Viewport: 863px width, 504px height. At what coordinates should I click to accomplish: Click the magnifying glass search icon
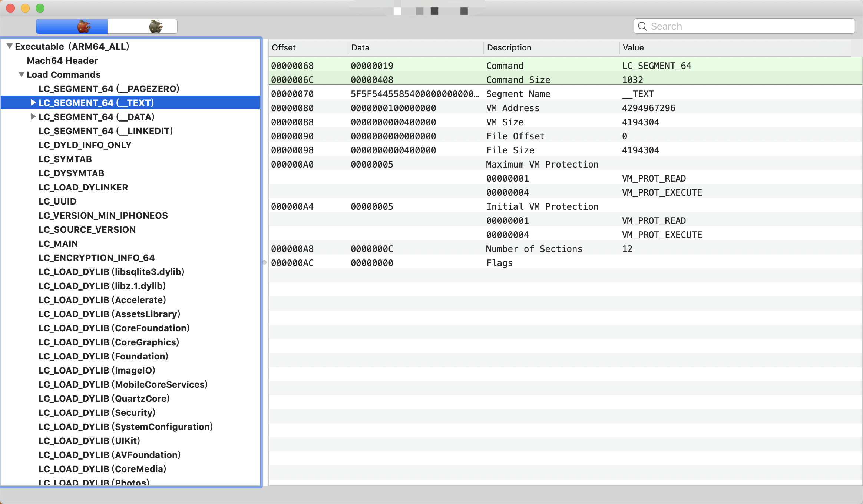642,26
